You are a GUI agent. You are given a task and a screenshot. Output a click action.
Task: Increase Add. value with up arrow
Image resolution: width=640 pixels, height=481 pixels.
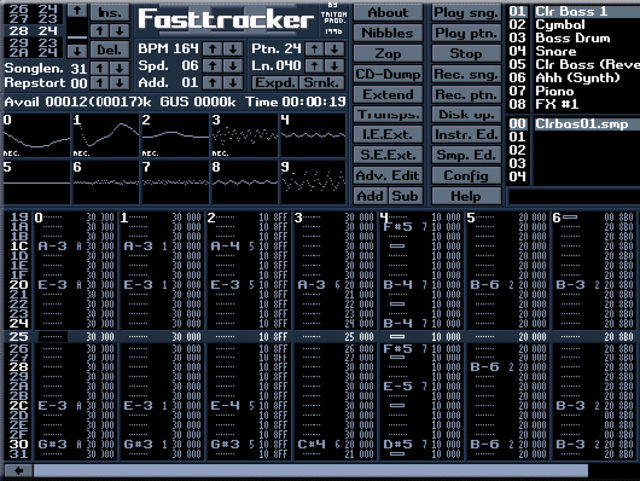(x=212, y=82)
